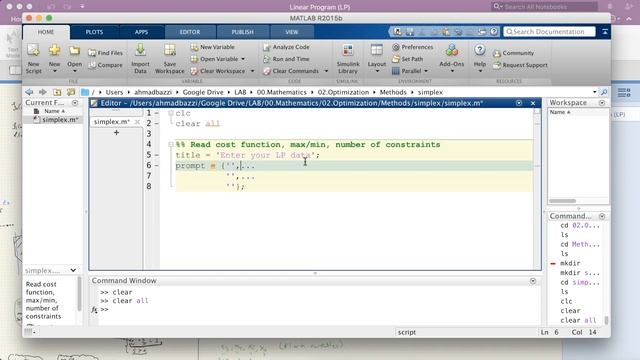Expand Clear Workspace dropdown arrow
This screenshot has width=640, height=360.
pyautogui.click(x=252, y=71)
